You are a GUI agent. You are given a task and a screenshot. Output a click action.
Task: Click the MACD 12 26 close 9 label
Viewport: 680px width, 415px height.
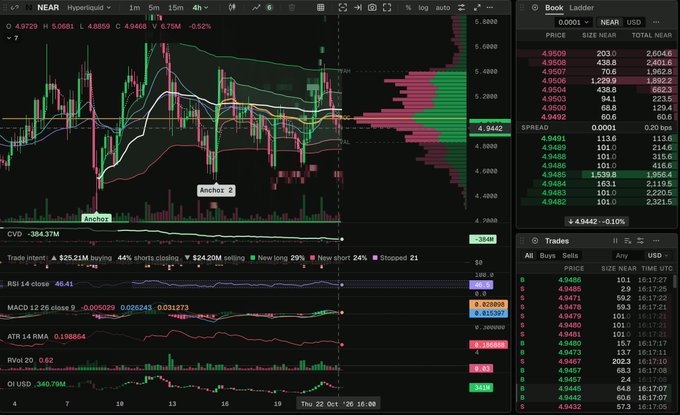(41, 307)
